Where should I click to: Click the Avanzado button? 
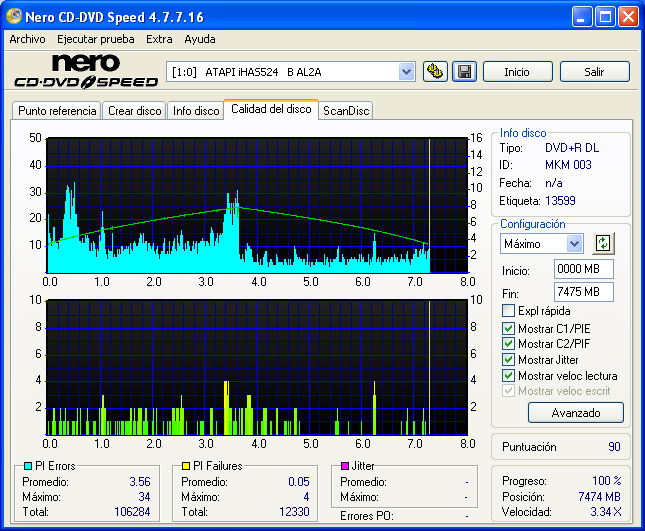point(575,412)
